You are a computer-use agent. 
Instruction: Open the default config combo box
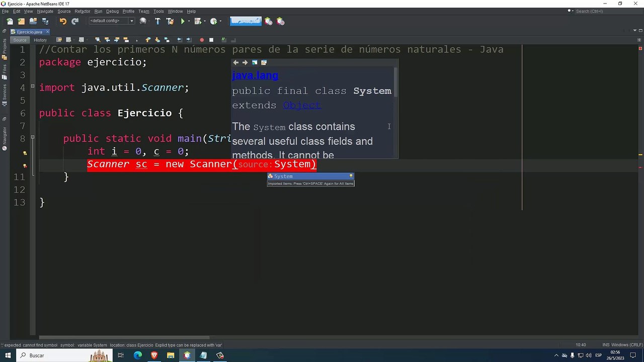coord(112,21)
